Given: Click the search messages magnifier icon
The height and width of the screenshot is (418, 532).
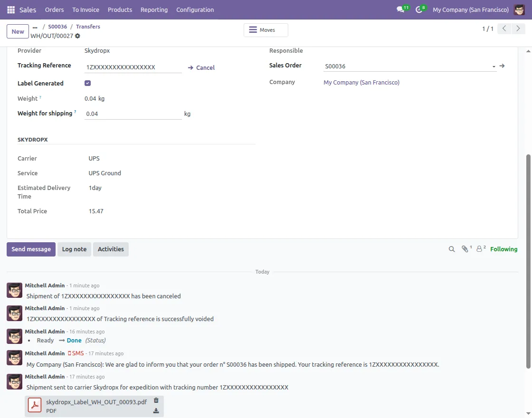Looking at the screenshot, I should pyautogui.click(x=451, y=248).
